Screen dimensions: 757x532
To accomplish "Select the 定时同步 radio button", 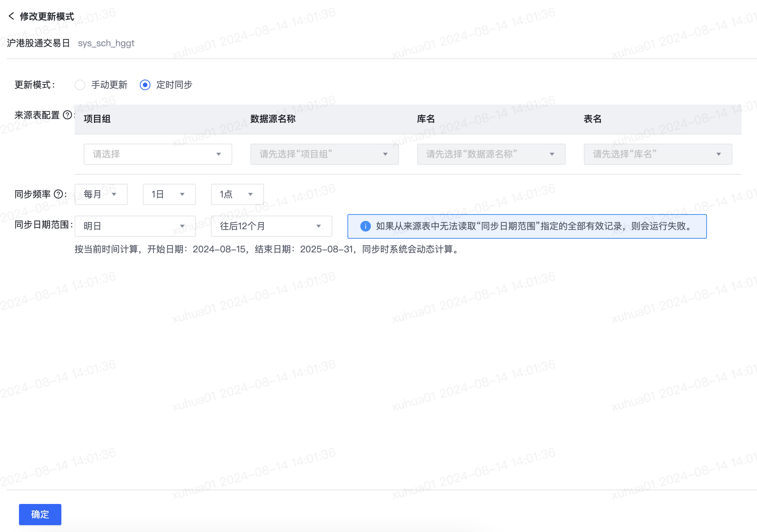I will click(145, 85).
